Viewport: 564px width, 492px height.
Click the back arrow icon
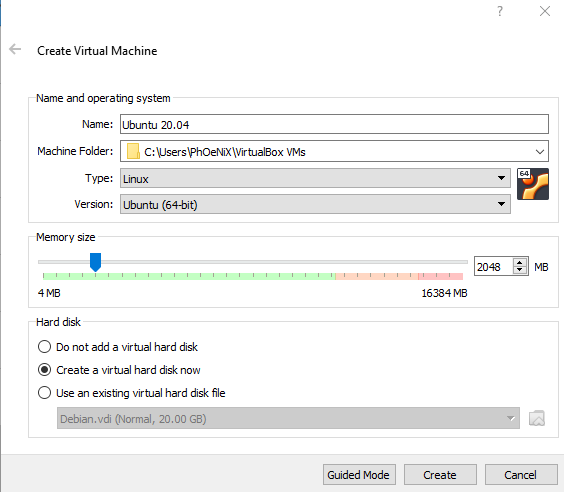[x=15, y=49]
